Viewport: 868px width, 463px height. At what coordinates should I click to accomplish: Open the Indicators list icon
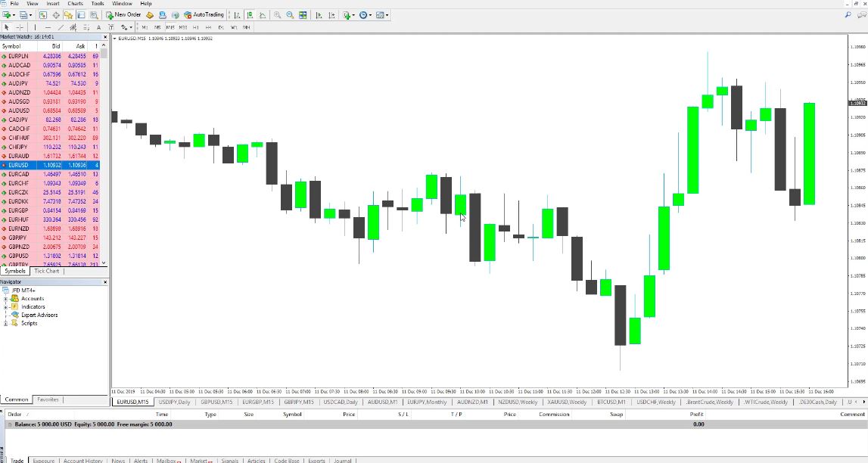click(347, 14)
